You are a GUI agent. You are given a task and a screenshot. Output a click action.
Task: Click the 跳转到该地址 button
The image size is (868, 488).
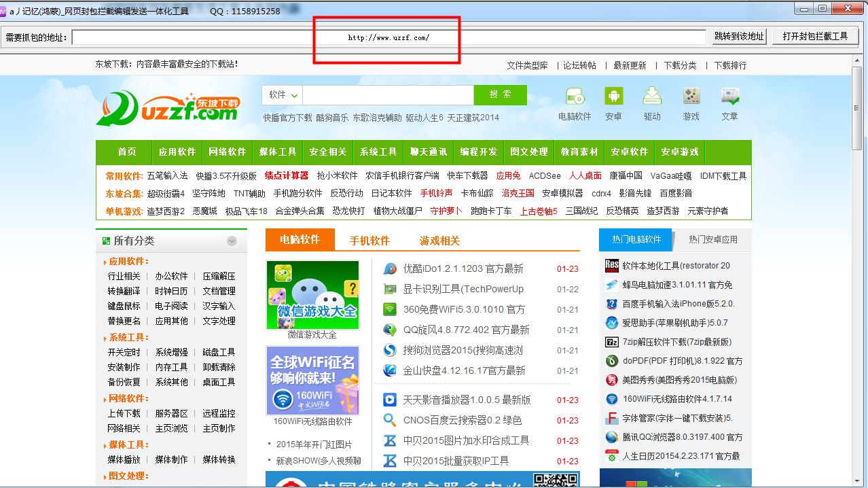[x=740, y=37]
